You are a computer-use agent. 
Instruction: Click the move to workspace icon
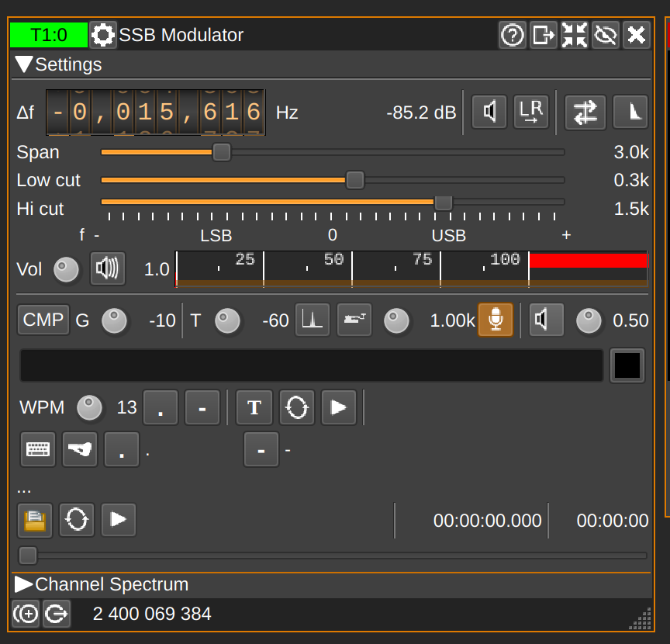(544, 35)
